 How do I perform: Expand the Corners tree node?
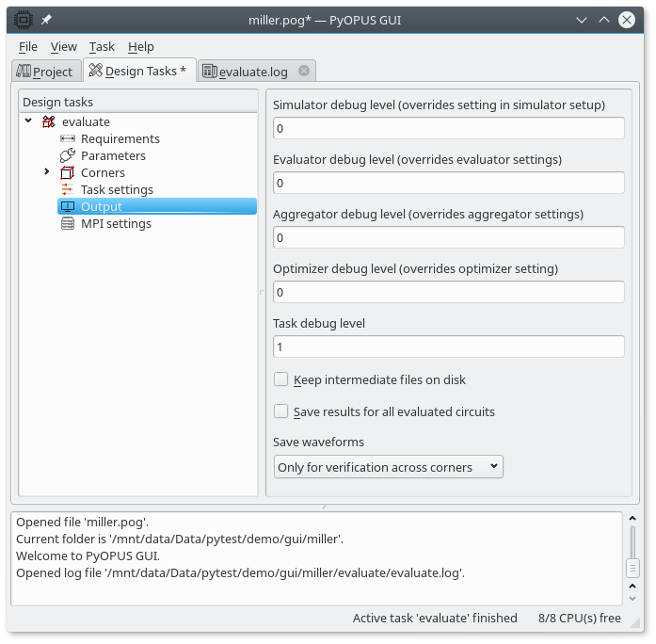click(x=47, y=172)
